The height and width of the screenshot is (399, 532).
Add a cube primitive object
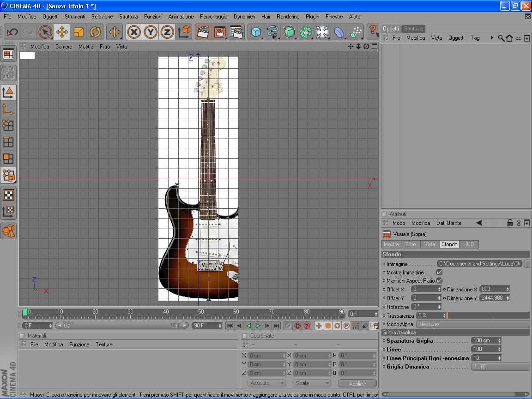click(256, 32)
